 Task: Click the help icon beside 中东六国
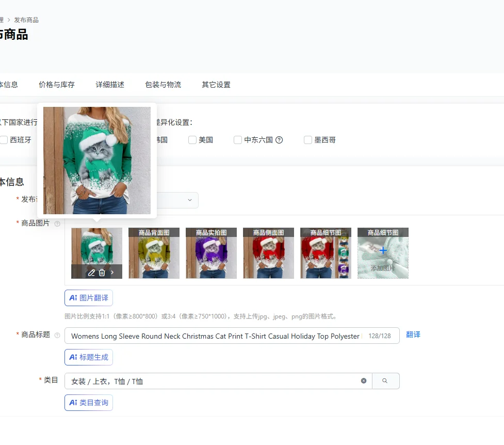(x=279, y=140)
